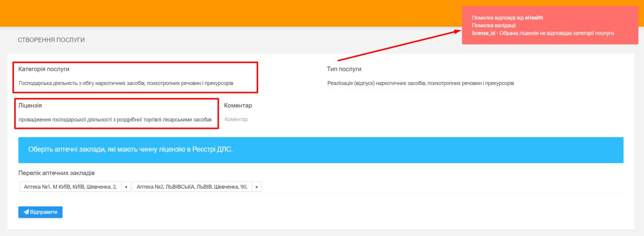Click the orange top header bar
The width and height of the screenshot is (644, 236).
226,13
